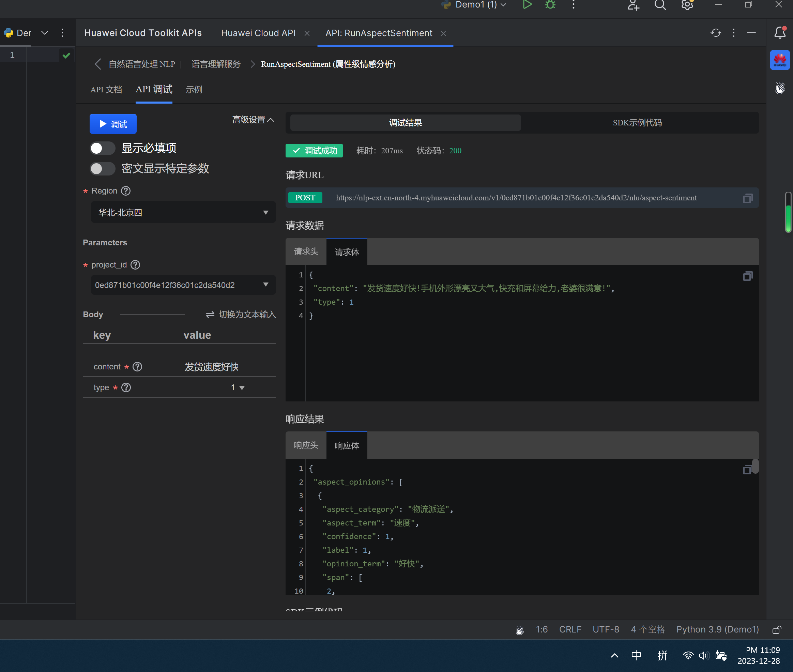The height and width of the screenshot is (672, 793).
Task: Click the Huawei Cloud Toolkit sidebar icon
Action: 780,60
